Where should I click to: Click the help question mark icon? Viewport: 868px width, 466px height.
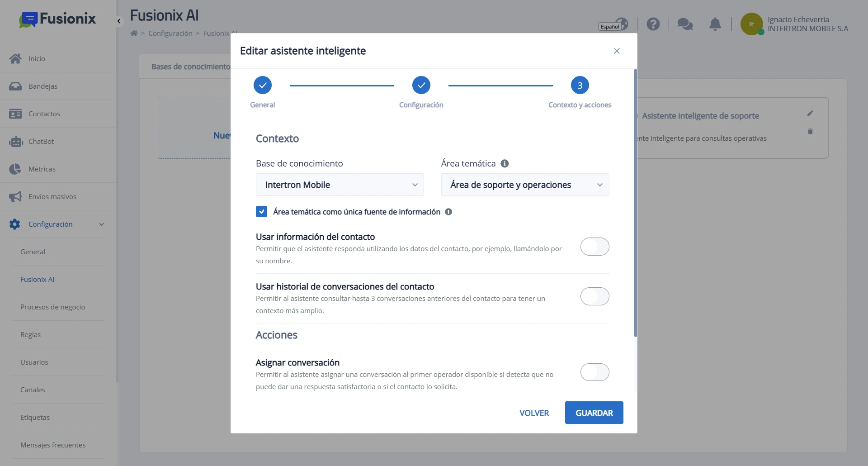point(653,24)
